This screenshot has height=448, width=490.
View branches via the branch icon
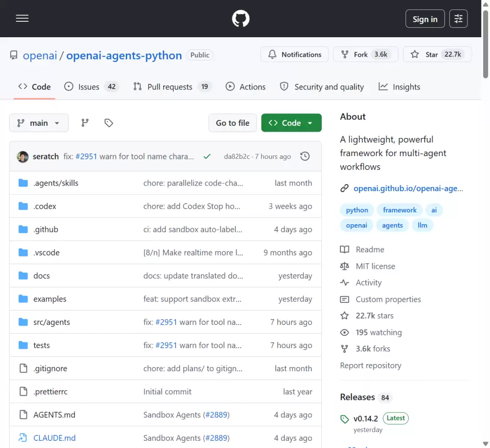85,123
